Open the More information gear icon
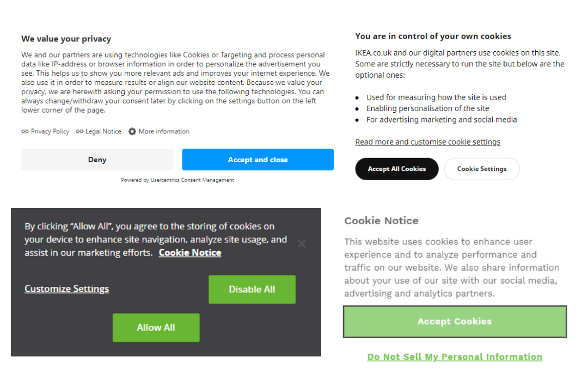This screenshot has height=392, width=588. click(x=131, y=131)
